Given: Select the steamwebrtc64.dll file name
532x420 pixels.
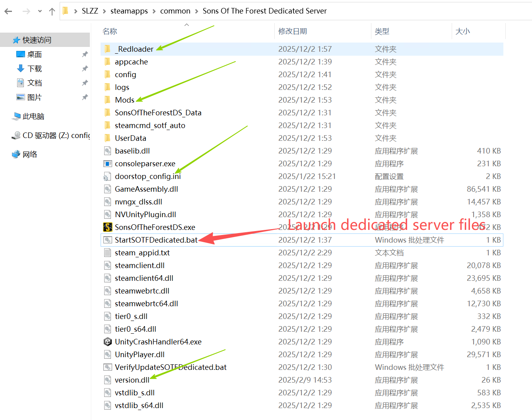Looking at the screenshot, I should coord(146,303).
